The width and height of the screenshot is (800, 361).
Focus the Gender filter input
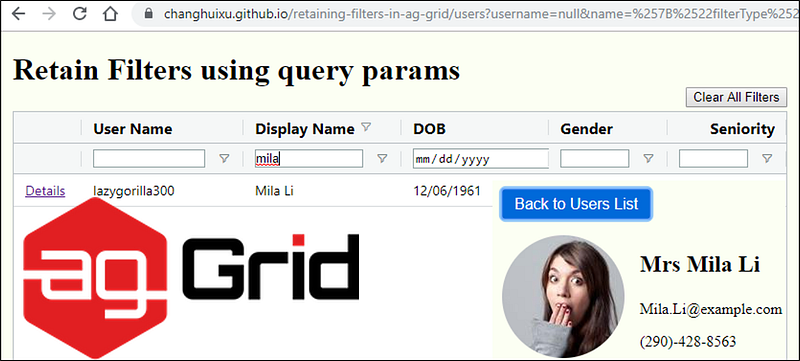coord(594,159)
